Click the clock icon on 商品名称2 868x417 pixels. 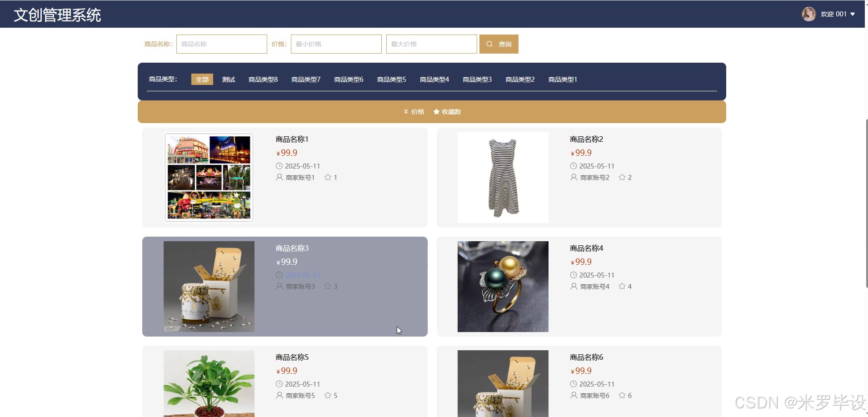[574, 166]
